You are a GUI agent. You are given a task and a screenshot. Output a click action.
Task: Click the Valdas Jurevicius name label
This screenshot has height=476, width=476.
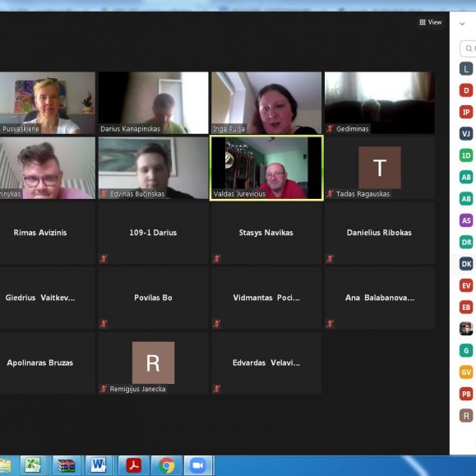pyautogui.click(x=239, y=194)
